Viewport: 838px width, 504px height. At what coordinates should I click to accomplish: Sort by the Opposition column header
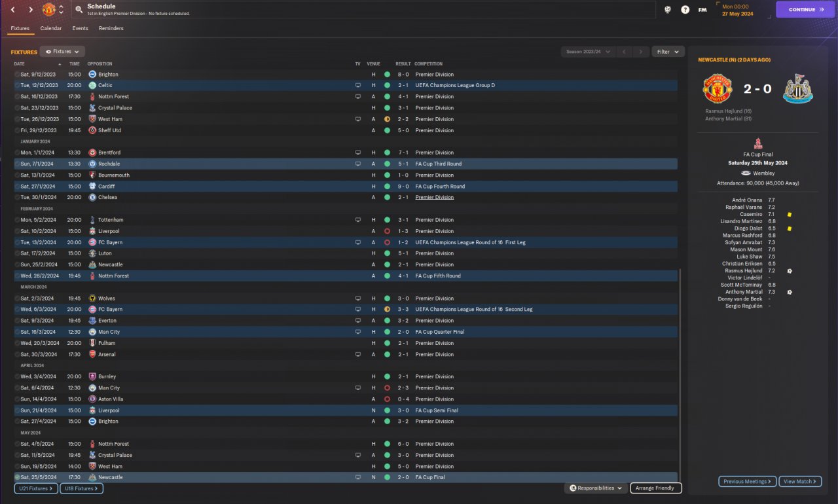(x=100, y=64)
